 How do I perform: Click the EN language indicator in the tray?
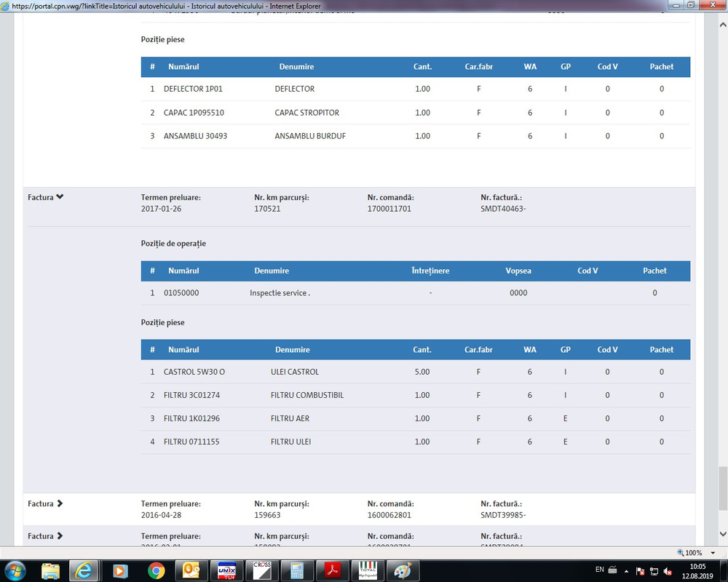[599, 570]
